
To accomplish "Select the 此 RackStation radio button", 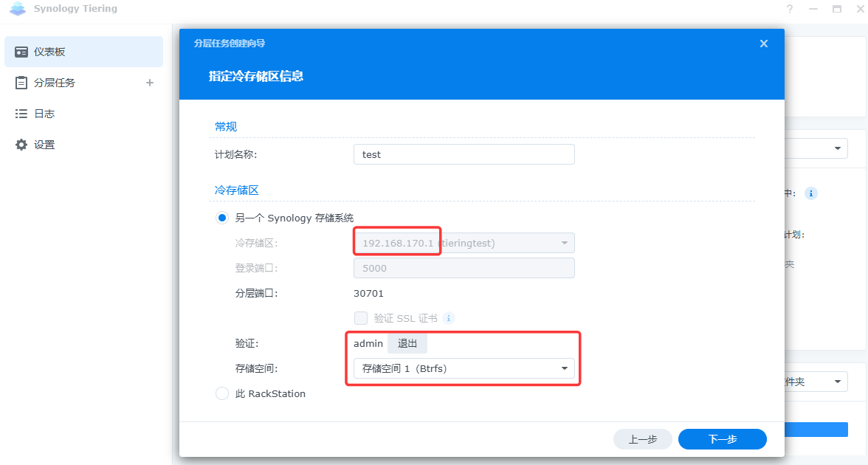I will pos(222,393).
